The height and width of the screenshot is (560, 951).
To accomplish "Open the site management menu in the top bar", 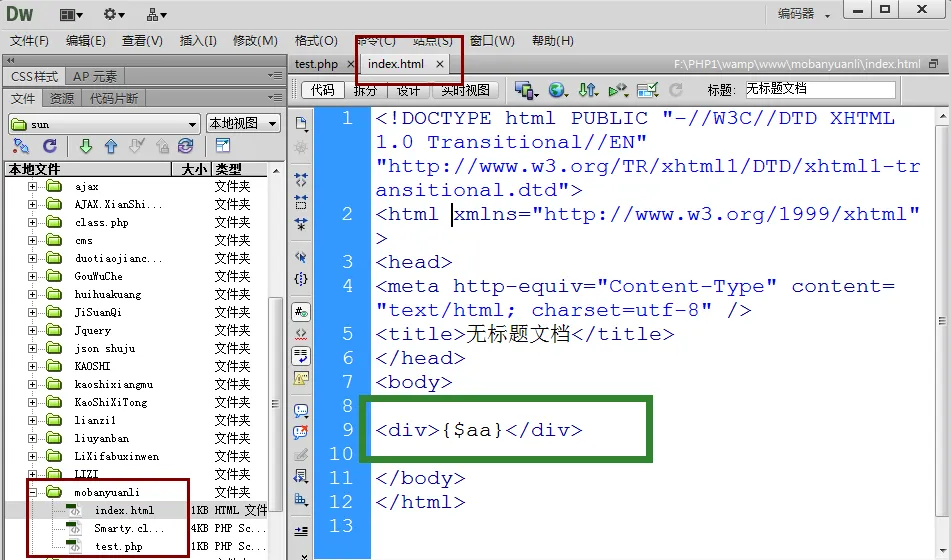I will [x=156, y=15].
